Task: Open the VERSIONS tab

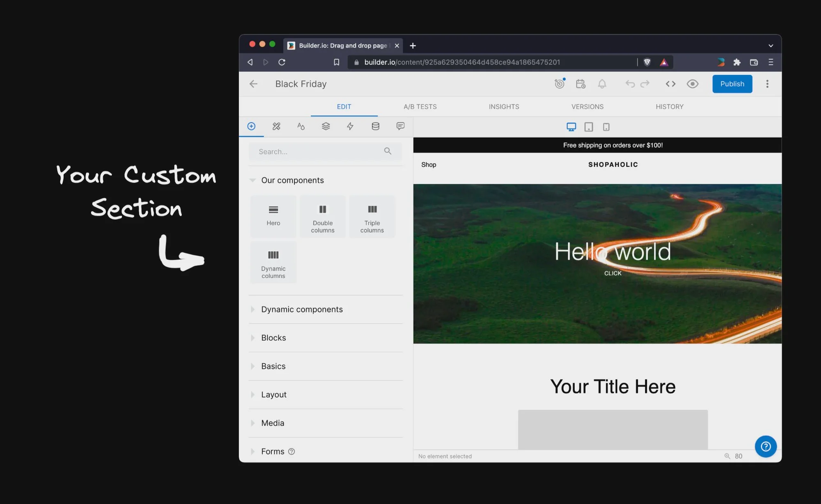Action: [x=587, y=107]
